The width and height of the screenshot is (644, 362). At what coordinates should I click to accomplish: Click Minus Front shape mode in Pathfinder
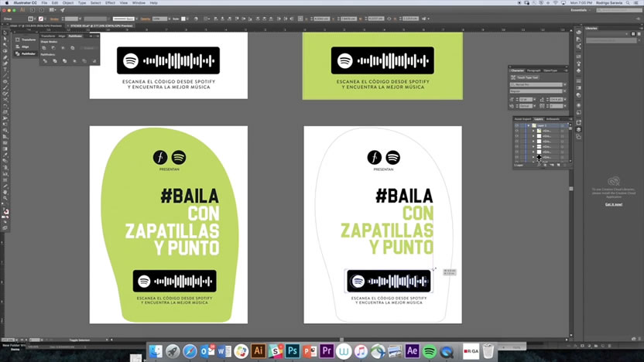[x=53, y=48]
